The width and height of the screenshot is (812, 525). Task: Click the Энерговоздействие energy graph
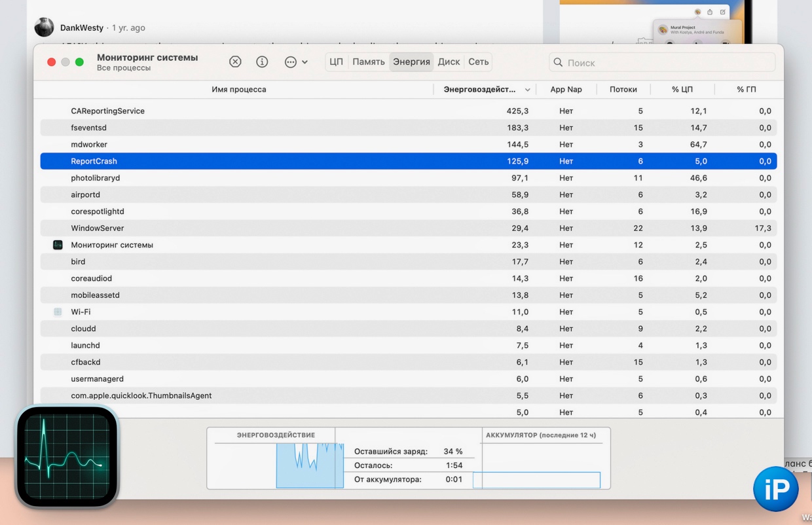(309, 465)
